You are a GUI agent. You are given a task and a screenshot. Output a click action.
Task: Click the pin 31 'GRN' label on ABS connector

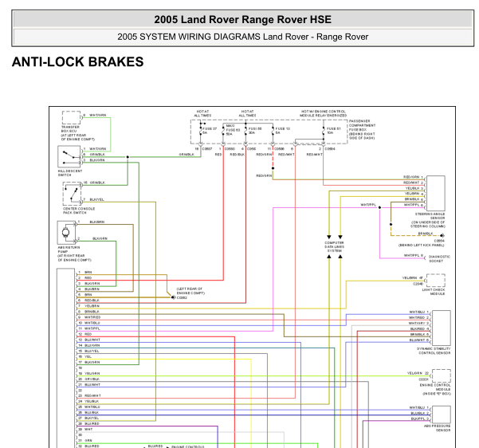(x=88, y=440)
